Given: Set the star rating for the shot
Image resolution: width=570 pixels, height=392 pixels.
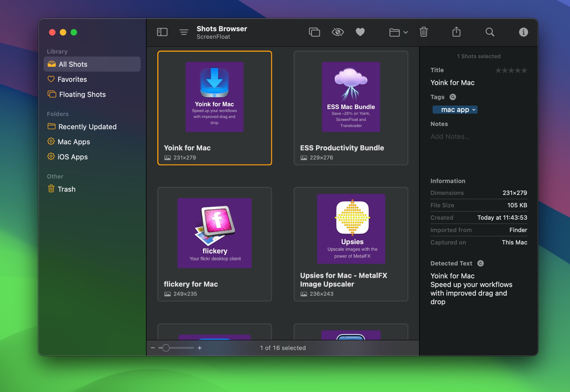Looking at the screenshot, I should click(x=511, y=71).
